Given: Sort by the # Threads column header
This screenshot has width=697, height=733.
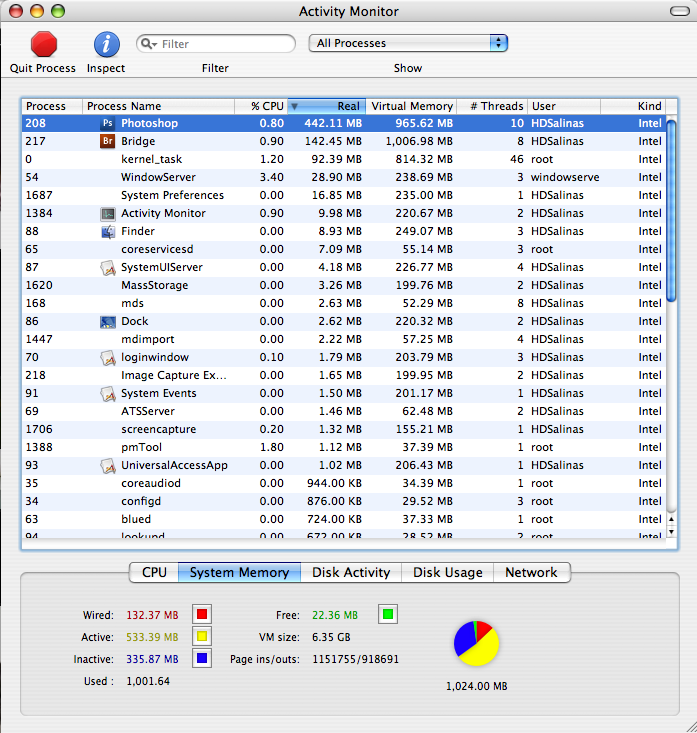Looking at the screenshot, I should click(x=492, y=106).
